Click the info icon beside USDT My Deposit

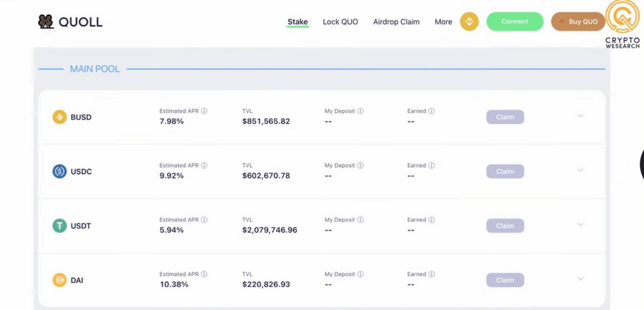(x=360, y=219)
